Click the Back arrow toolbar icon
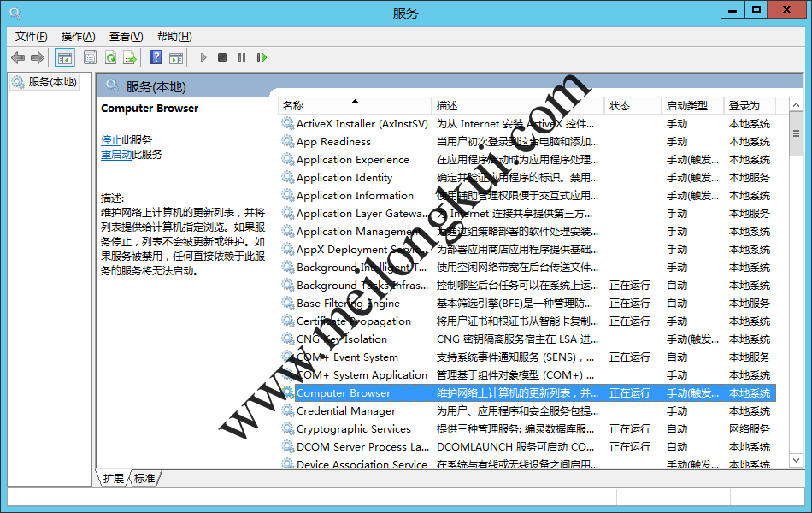This screenshot has width=812, height=513. (18, 57)
